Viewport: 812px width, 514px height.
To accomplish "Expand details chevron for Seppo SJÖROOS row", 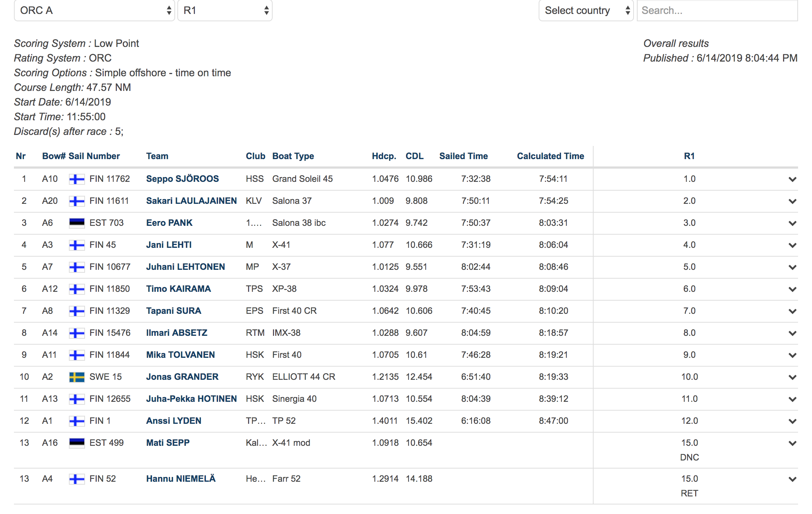I will click(x=792, y=179).
